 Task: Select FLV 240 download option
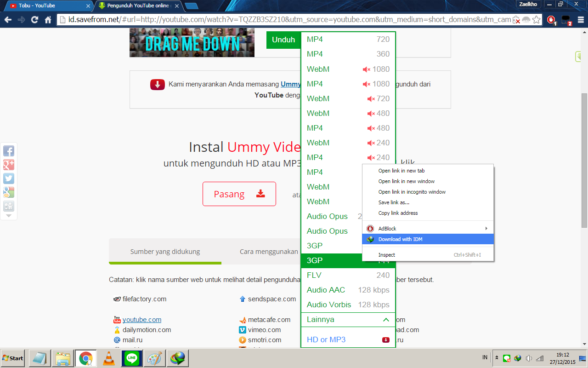[348, 275]
